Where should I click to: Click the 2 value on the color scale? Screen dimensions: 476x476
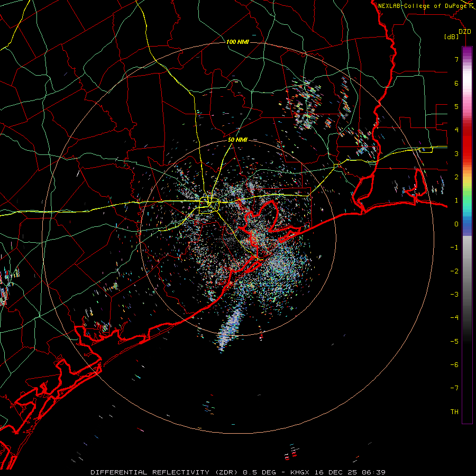click(456, 177)
